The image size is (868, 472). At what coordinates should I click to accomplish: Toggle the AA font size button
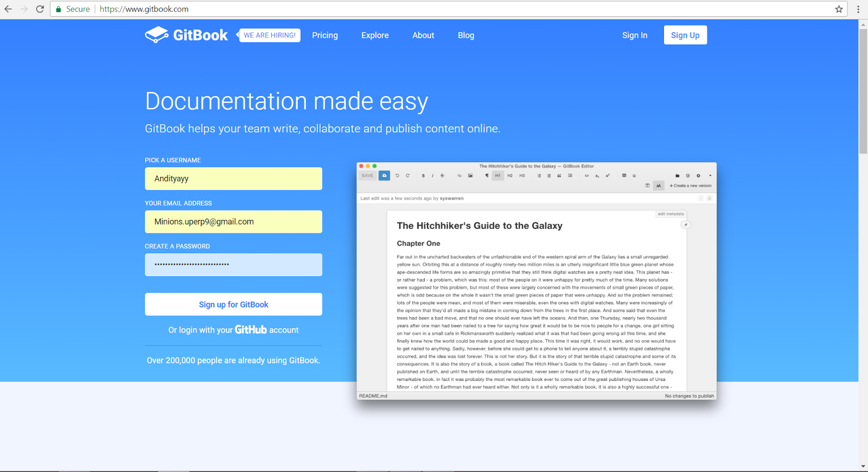pyautogui.click(x=659, y=186)
